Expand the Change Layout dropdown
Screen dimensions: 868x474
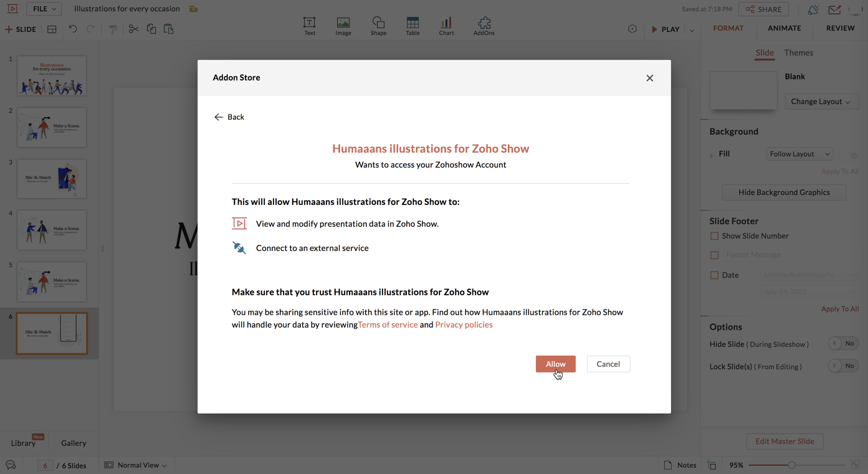(821, 102)
